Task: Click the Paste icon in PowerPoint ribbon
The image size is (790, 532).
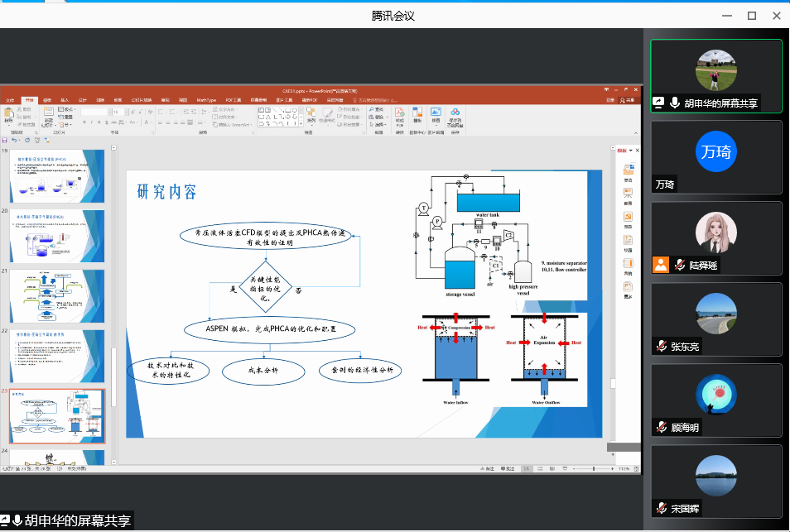Action: 9,114
